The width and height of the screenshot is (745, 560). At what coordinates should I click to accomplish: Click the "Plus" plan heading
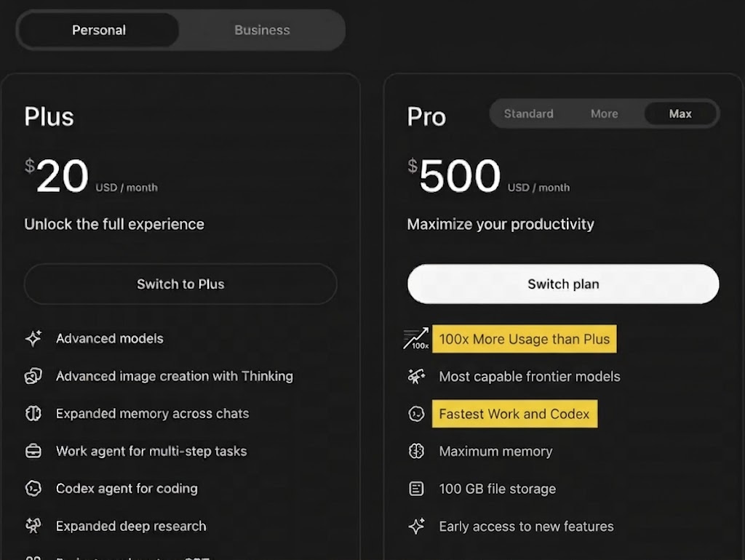(x=49, y=116)
